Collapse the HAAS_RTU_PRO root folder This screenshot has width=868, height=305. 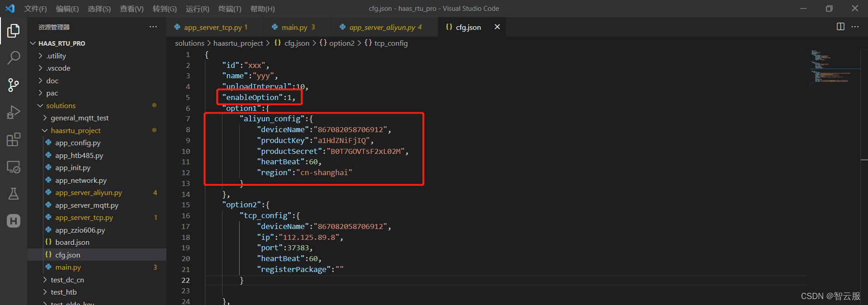coord(97,43)
